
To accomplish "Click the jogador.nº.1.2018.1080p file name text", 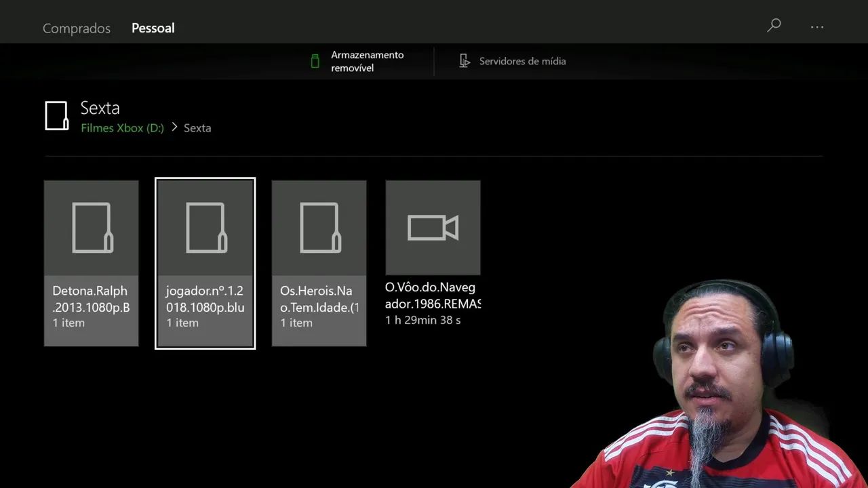I will point(205,299).
